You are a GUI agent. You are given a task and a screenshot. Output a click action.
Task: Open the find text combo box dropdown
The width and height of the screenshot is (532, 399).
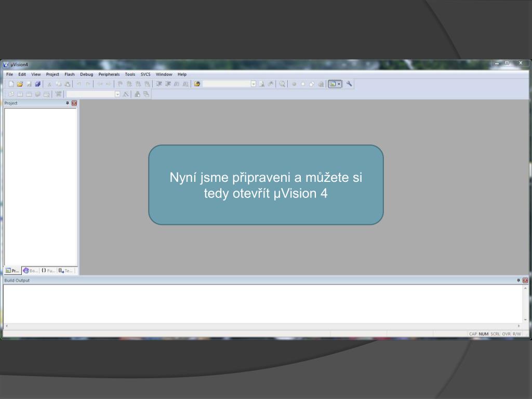(254, 84)
